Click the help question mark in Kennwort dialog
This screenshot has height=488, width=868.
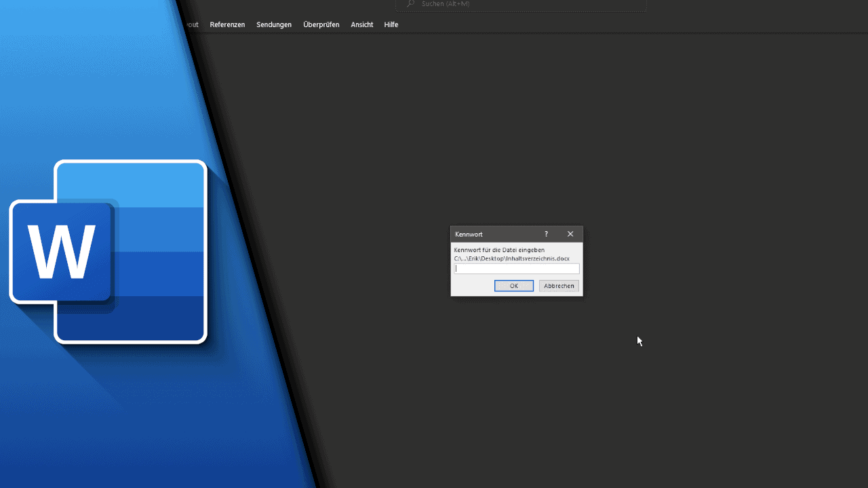546,234
